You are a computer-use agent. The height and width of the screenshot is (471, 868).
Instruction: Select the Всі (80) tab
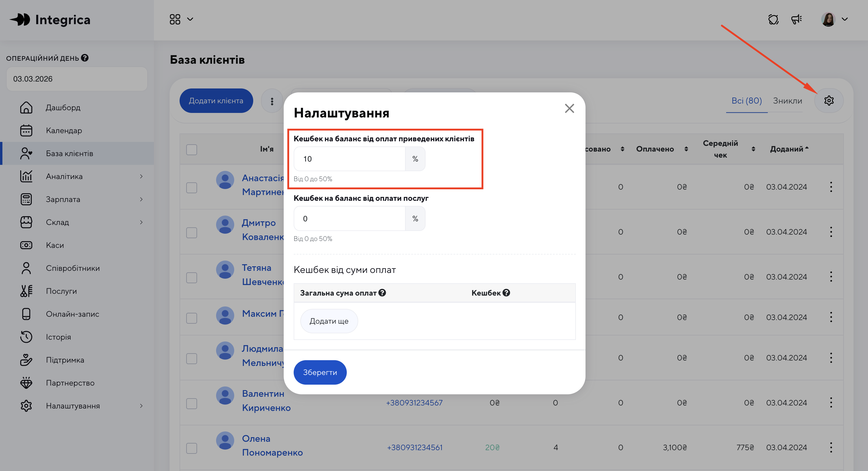[x=746, y=101]
